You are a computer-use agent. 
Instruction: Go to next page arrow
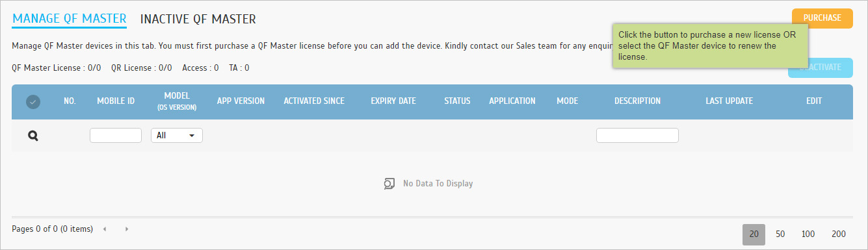(127, 229)
